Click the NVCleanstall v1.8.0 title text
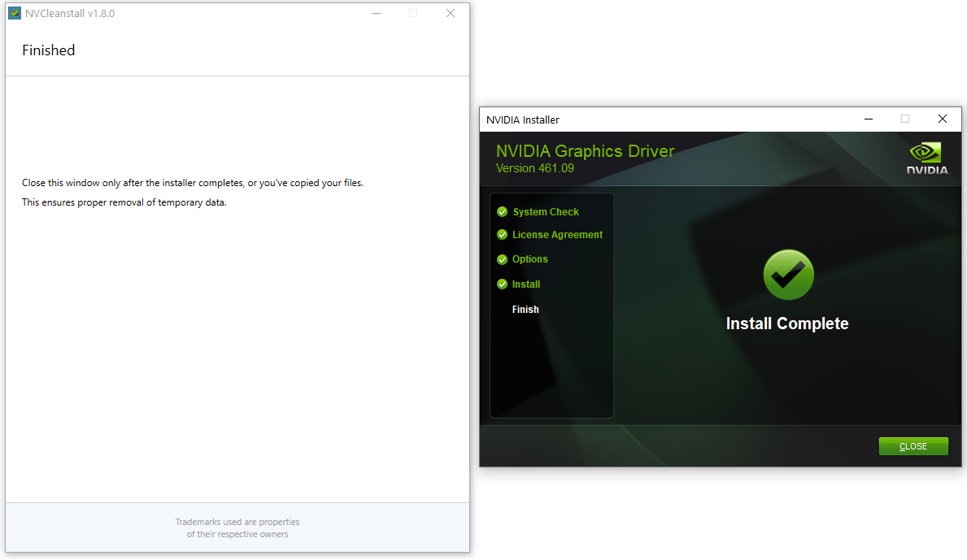 [x=70, y=14]
